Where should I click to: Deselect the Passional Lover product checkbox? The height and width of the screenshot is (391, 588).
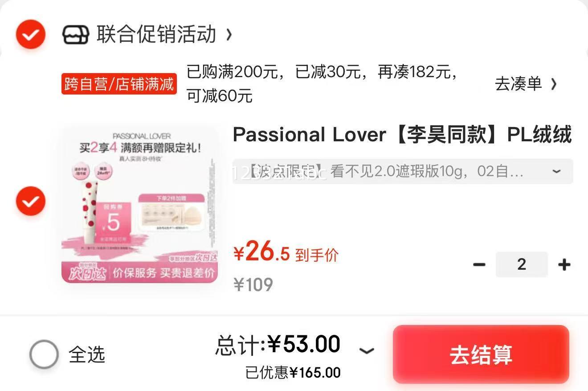(x=31, y=201)
